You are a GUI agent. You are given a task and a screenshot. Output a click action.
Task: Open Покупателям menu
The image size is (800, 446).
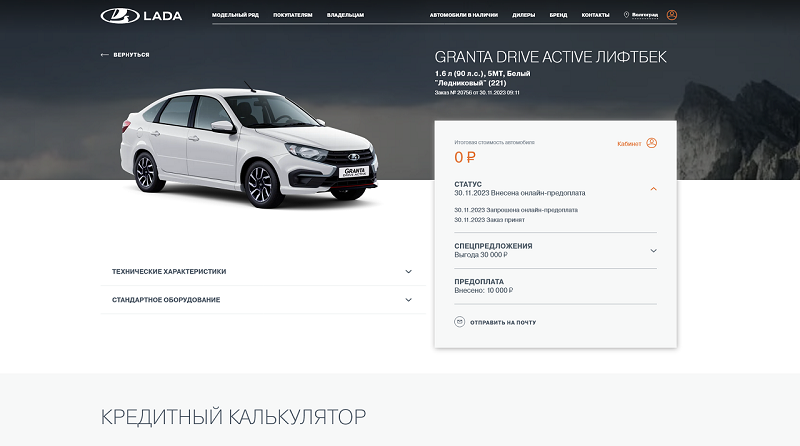pos(292,15)
